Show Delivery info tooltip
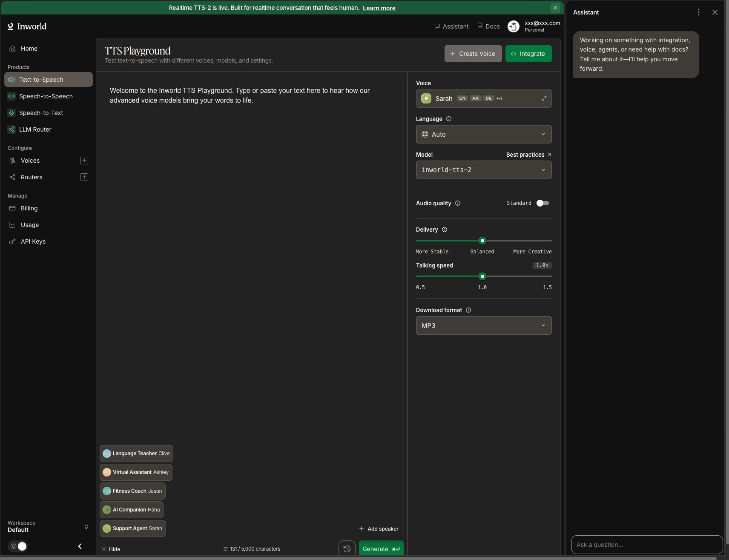The width and height of the screenshot is (729, 560). (x=445, y=230)
